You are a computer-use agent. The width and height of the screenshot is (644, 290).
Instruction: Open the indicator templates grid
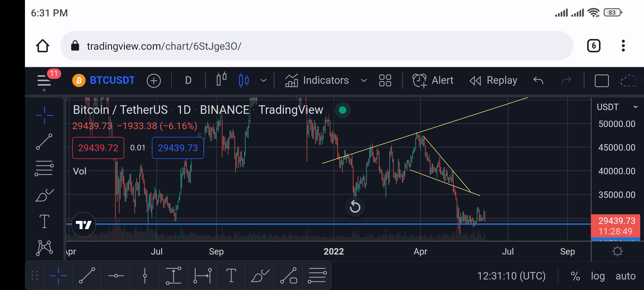385,80
